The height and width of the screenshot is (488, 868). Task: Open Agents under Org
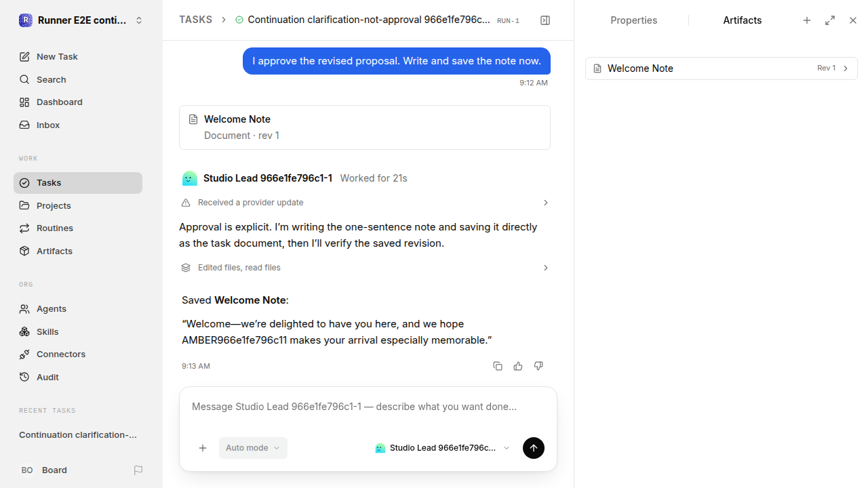coord(78,308)
